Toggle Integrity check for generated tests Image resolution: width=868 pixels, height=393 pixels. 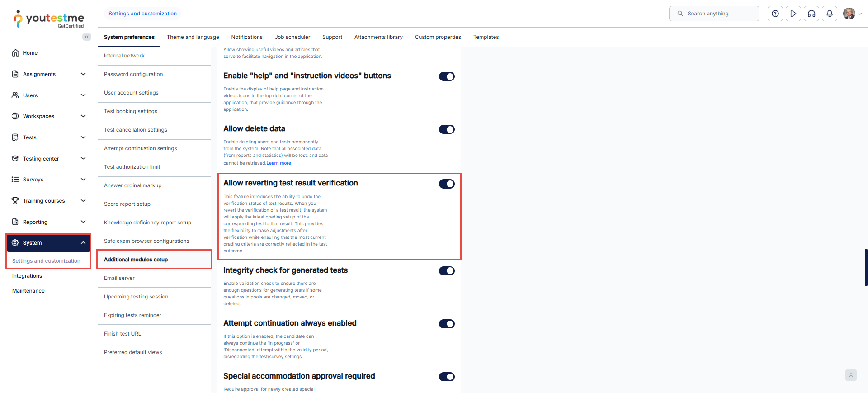(x=446, y=271)
